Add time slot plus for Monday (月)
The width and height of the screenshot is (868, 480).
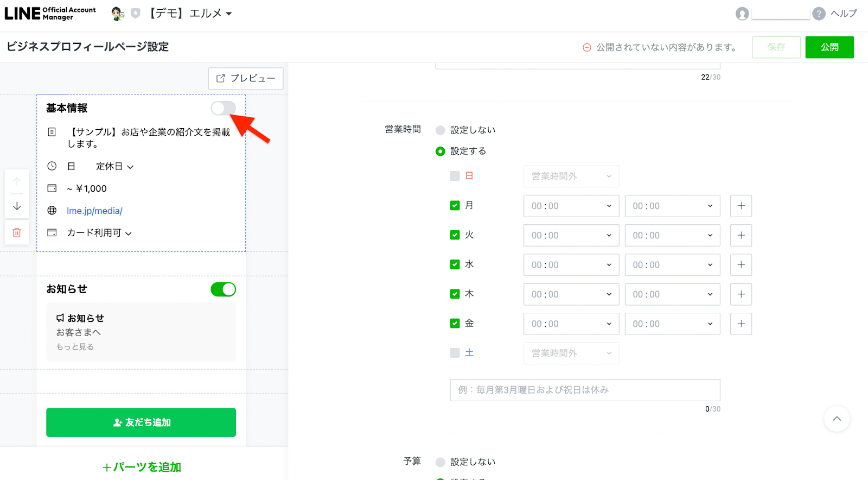click(x=741, y=206)
